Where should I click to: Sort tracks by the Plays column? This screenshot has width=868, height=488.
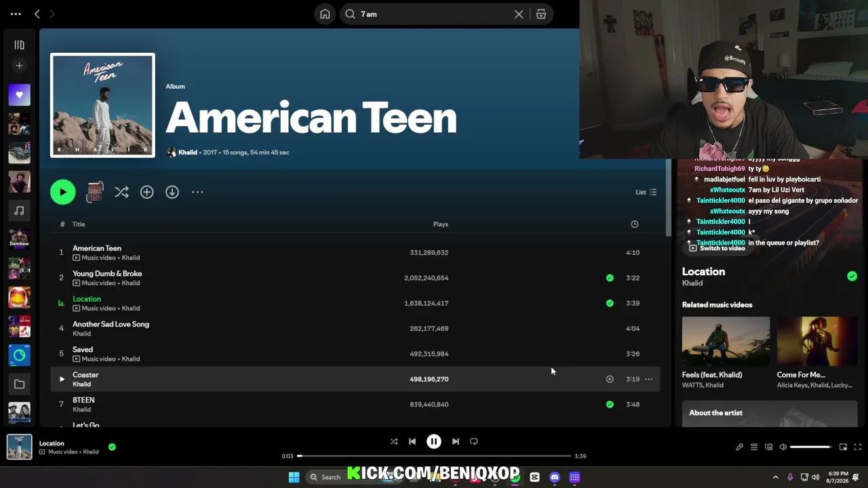coord(441,224)
